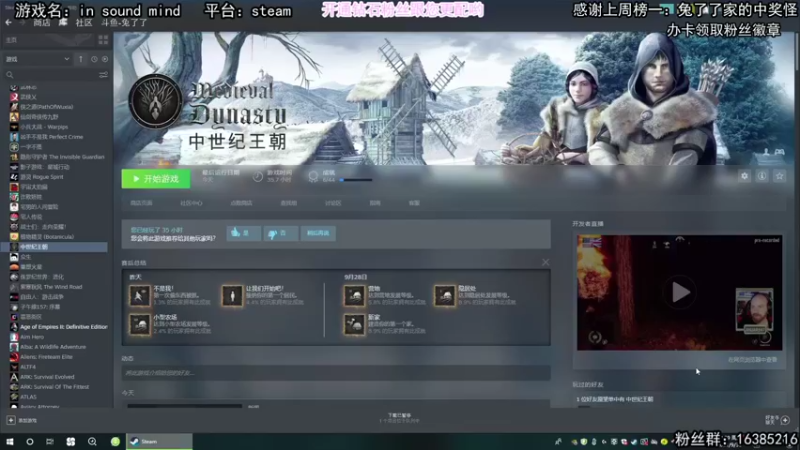Choose thumbs-down 否 recommendation
This screenshot has height=450, width=800.
tap(281, 233)
